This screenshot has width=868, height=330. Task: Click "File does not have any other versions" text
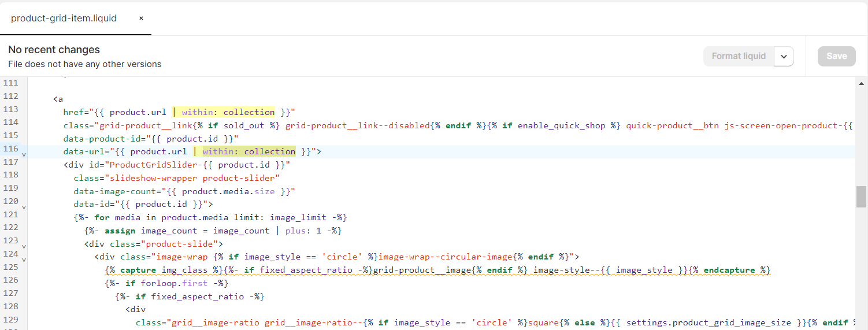click(x=85, y=64)
